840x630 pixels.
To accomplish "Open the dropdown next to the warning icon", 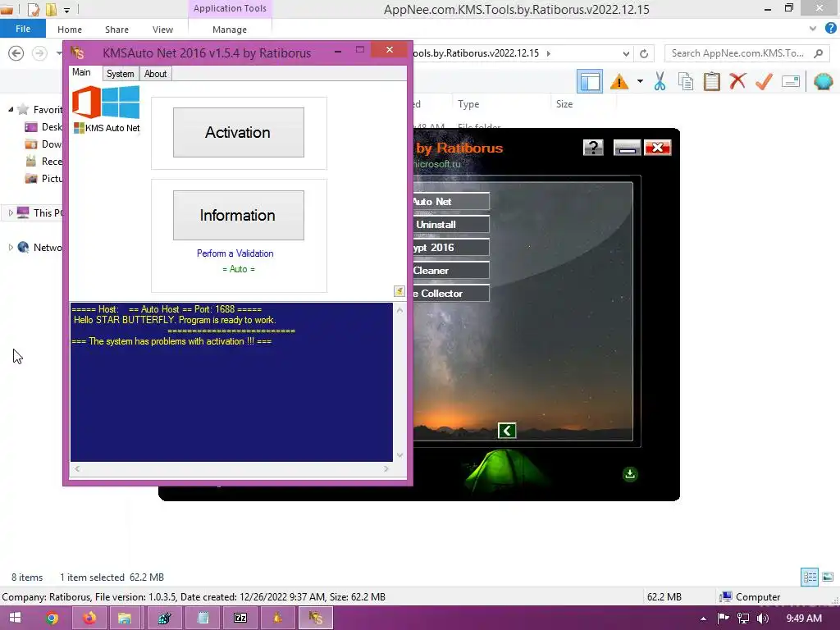I will [640, 81].
